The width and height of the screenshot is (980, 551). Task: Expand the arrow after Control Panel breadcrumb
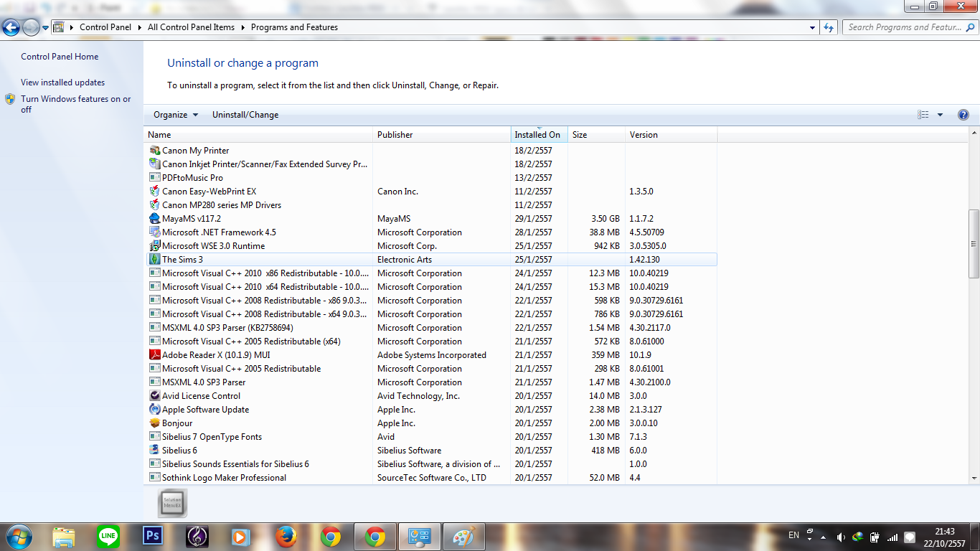(140, 27)
